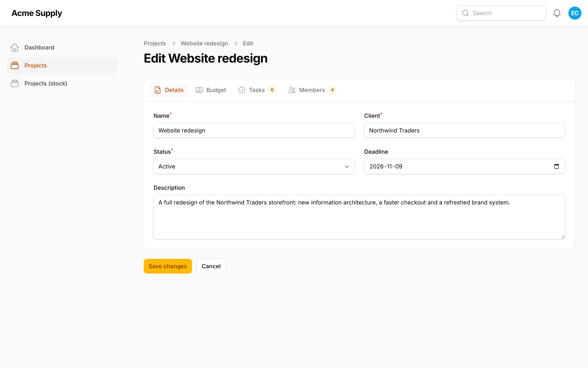588x368 pixels.
Task: Click the Members tab people icon
Action: [x=292, y=90]
